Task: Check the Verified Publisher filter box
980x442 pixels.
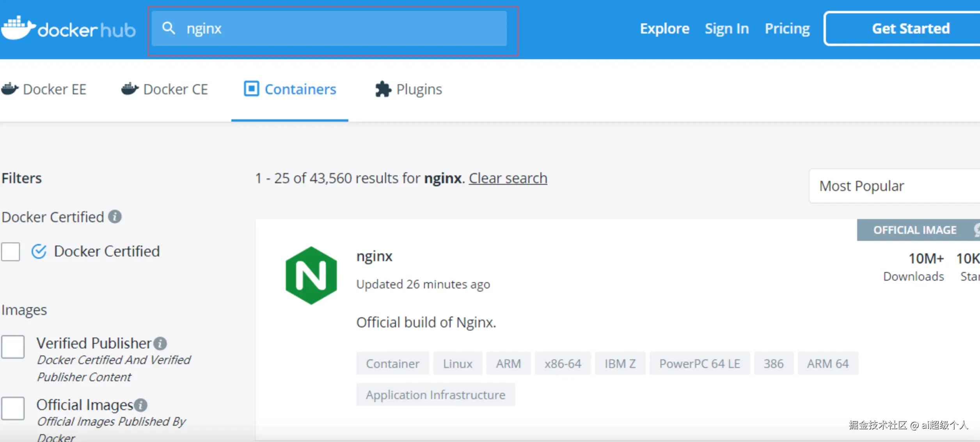Action: (13, 347)
